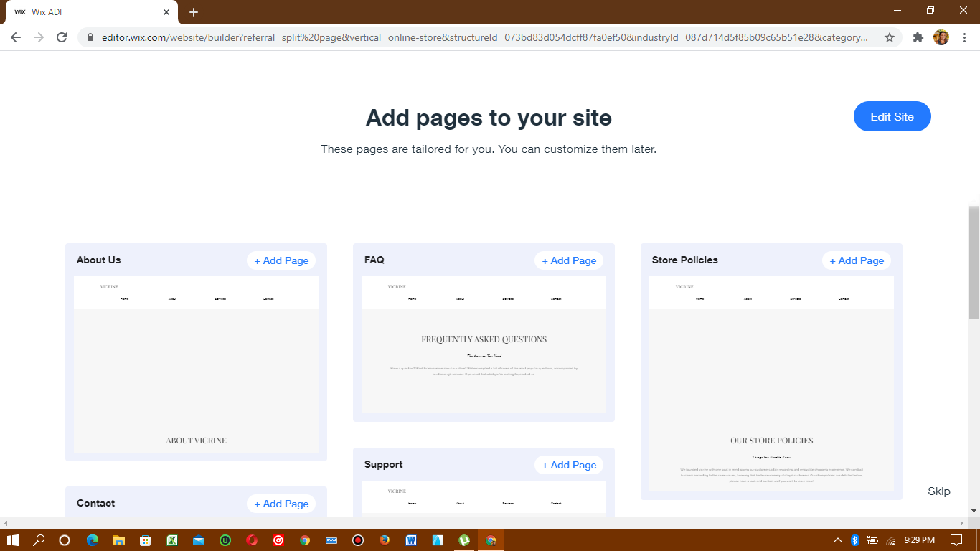This screenshot has width=980, height=551.
Task: Click the Edit Site button
Action: 892,116
